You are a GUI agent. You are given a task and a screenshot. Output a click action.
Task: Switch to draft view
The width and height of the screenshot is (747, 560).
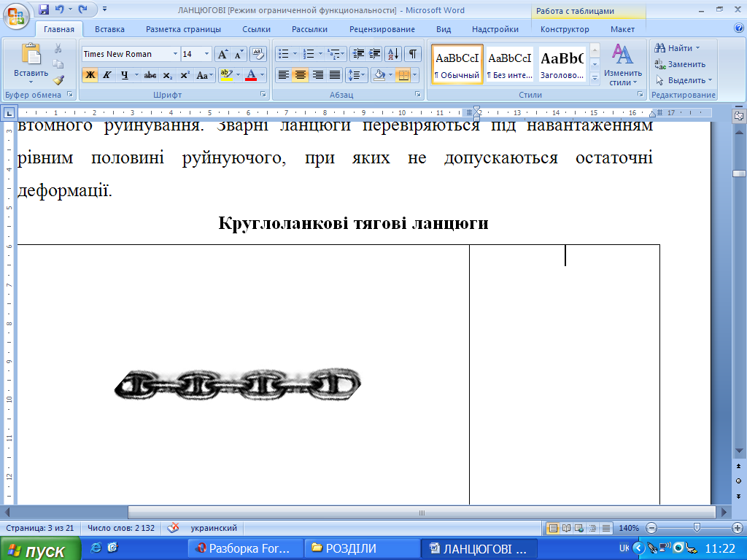pyautogui.click(x=606, y=528)
